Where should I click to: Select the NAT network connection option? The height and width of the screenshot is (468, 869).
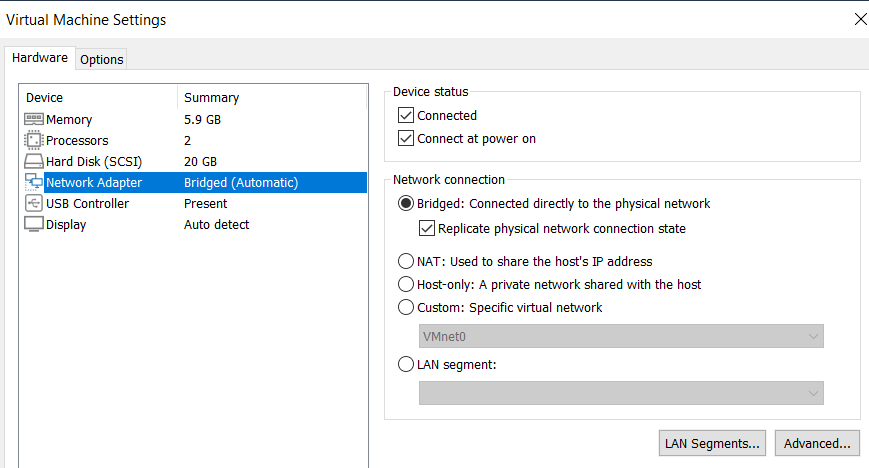[x=406, y=262]
